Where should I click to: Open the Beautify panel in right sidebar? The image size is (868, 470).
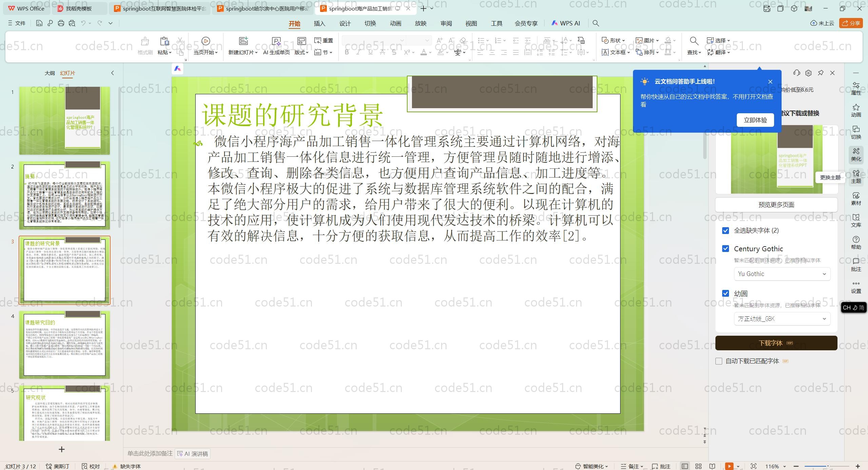[x=856, y=154]
